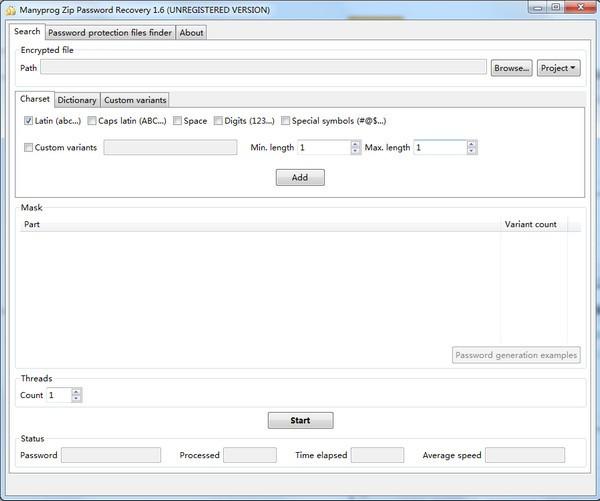Increase Max. length with up arrow
The height and width of the screenshot is (501, 600).
471,144
